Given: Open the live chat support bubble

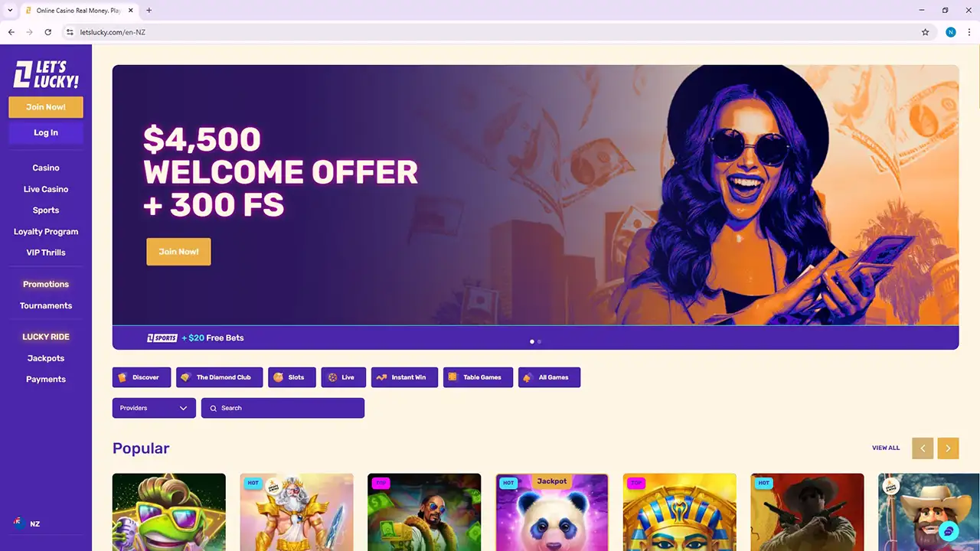Looking at the screenshot, I should pos(948,531).
